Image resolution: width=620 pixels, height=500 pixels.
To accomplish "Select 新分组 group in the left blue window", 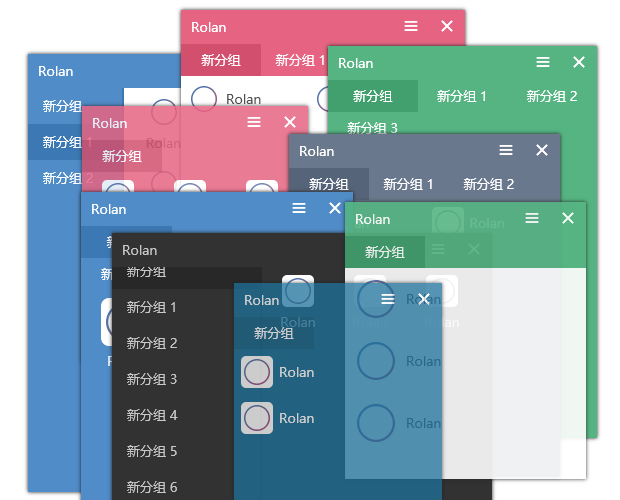I will (62, 106).
